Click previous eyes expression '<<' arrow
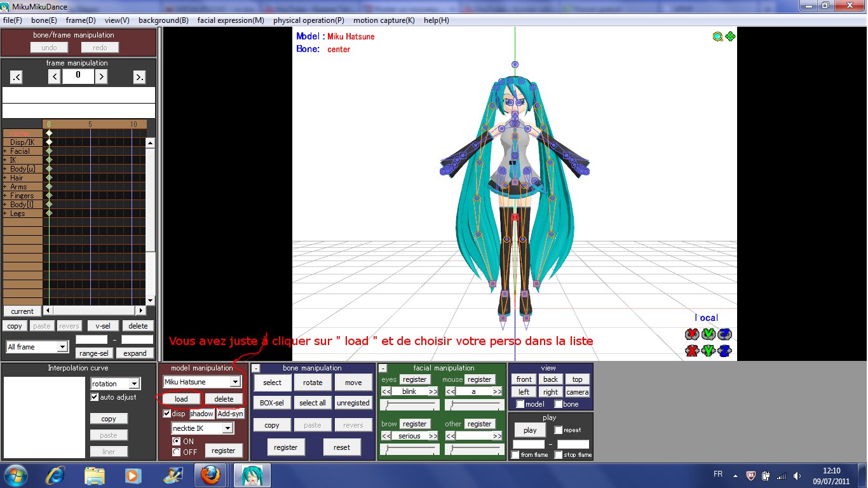 [x=386, y=391]
